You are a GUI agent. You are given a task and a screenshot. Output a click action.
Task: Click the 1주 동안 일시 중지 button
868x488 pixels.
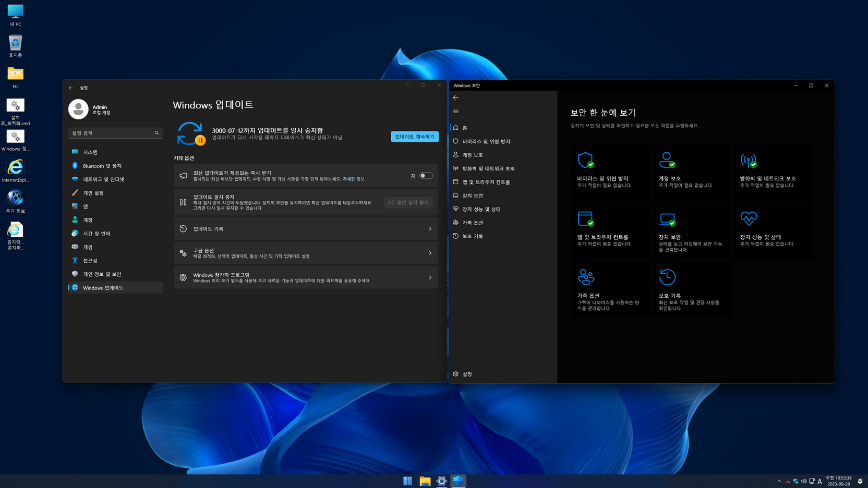408,202
